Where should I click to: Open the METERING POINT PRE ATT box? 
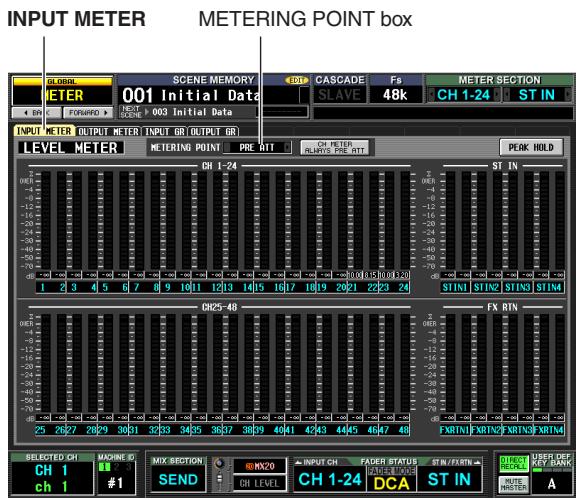(257, 148)
